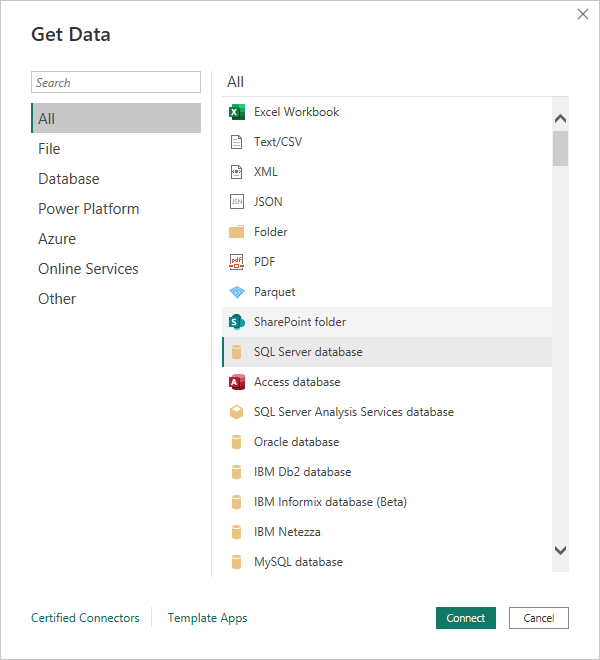Show the Azure connectors category
Screen dimensions: 600x660
(x=57, y=239)
